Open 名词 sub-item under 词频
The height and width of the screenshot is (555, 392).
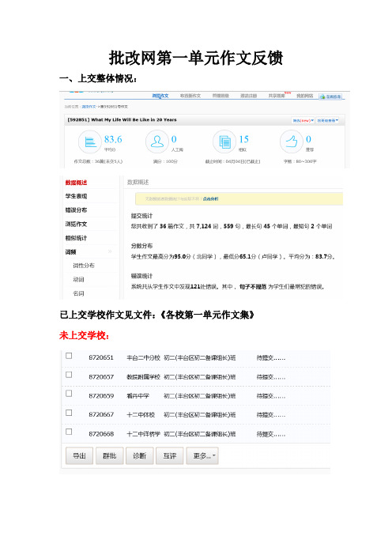pos(78,293)
